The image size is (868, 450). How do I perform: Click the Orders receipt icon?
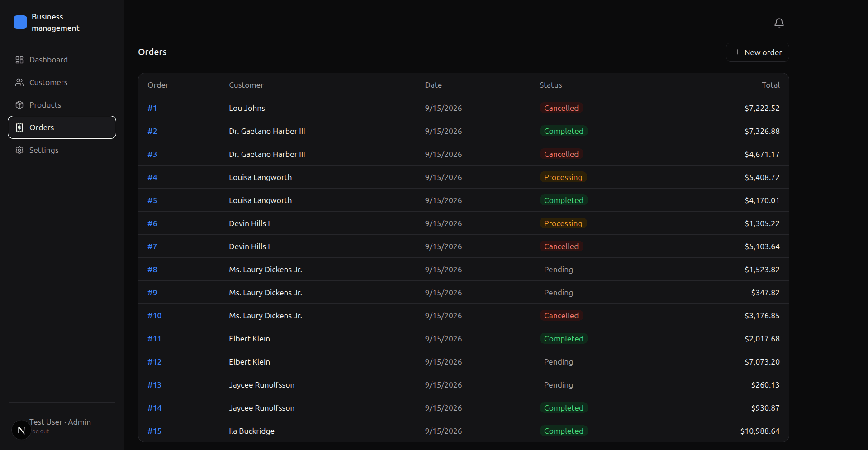pyautogui.click(x=19, y=128)
